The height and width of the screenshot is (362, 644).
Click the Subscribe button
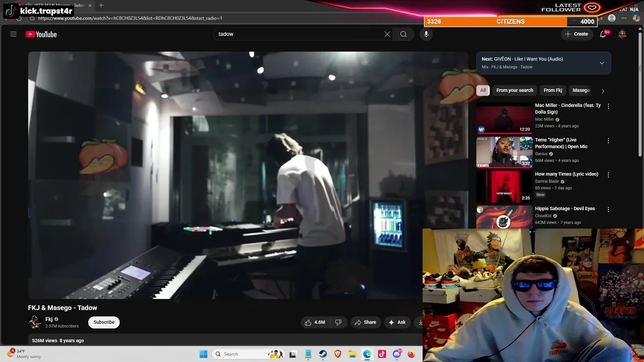(x=104, y=322)
